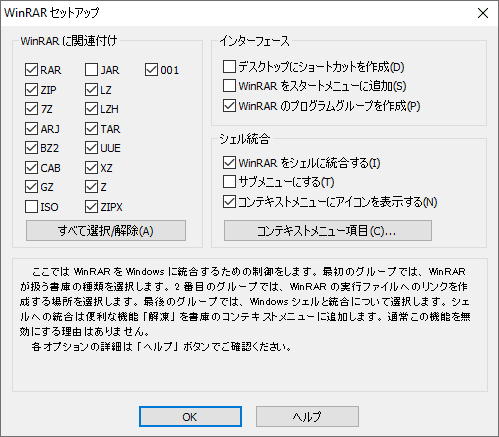
Task: Enable the JAR association checkbox
Action: click(91, 70)
